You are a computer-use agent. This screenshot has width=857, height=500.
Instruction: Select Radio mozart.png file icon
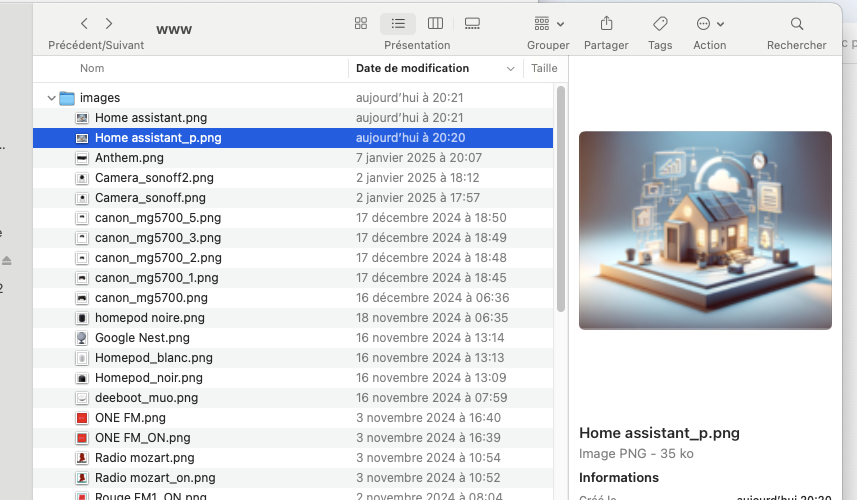point(82,458)
